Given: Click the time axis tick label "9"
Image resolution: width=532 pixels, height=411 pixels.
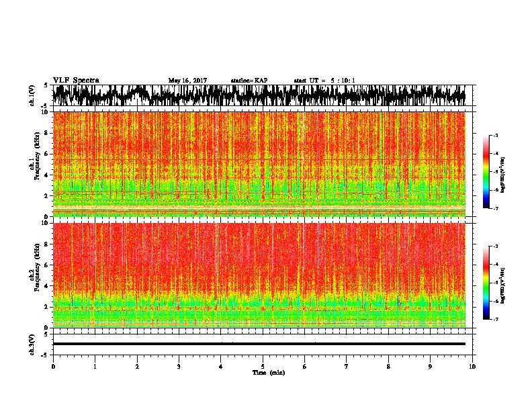Looking at the screenshot, I should (x=430, y=366).
